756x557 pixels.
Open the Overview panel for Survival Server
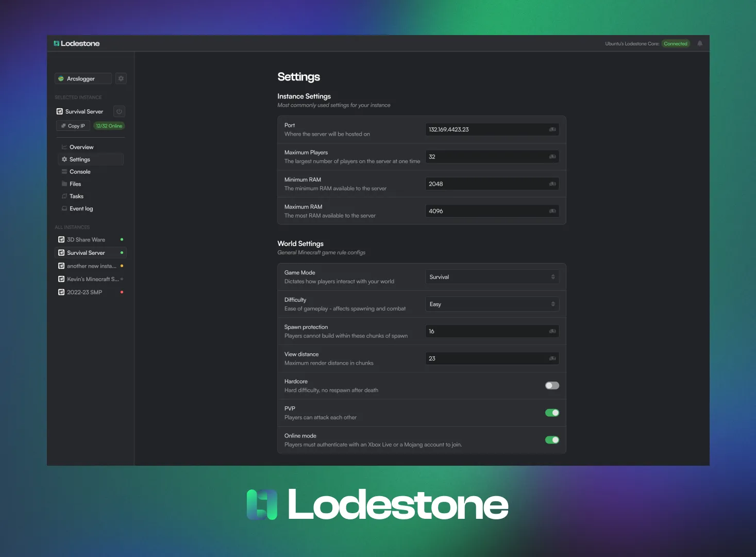pyautogui.click(x=81, y=146)
